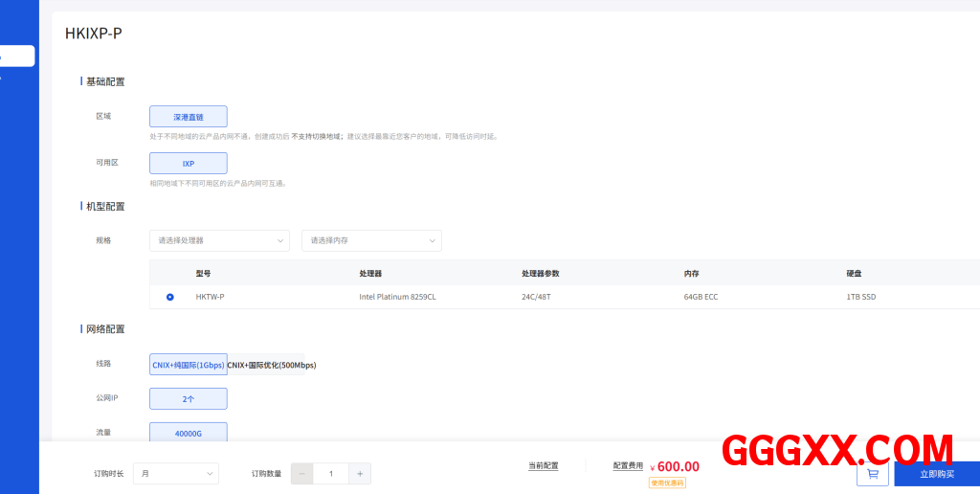Choose the CNIX+国际优化(500Mbps) line option
This screenshot has width=980, height=494.
click(x=271, y=365)
